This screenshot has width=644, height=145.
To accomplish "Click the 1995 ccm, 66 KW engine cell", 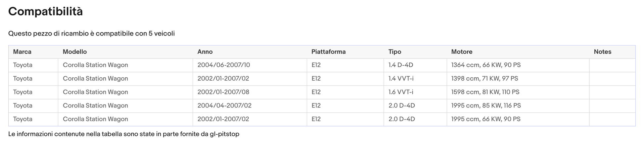I will click(x=518, y=119).
